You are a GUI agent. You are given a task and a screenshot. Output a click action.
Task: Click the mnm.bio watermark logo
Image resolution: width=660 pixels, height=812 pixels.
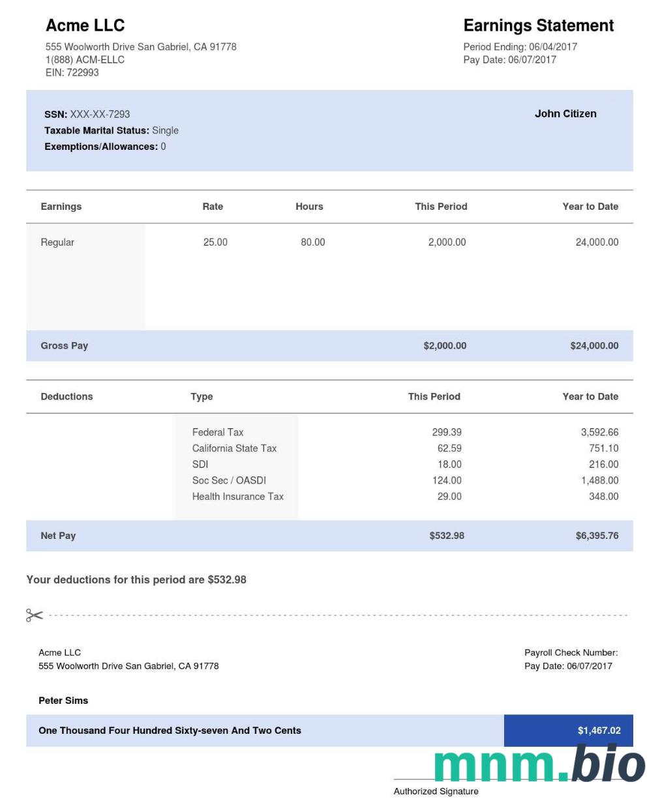pyautogui.click(x=539, y=764)
